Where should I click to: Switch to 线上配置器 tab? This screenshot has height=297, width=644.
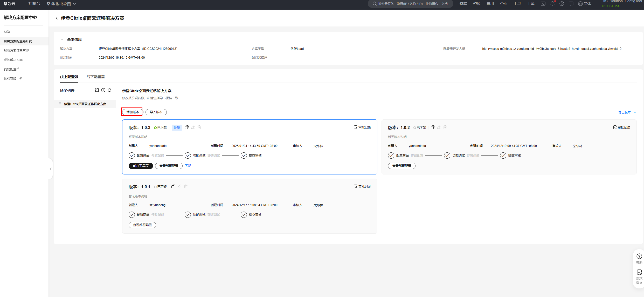pyautogui.click(x=69, y=77)
